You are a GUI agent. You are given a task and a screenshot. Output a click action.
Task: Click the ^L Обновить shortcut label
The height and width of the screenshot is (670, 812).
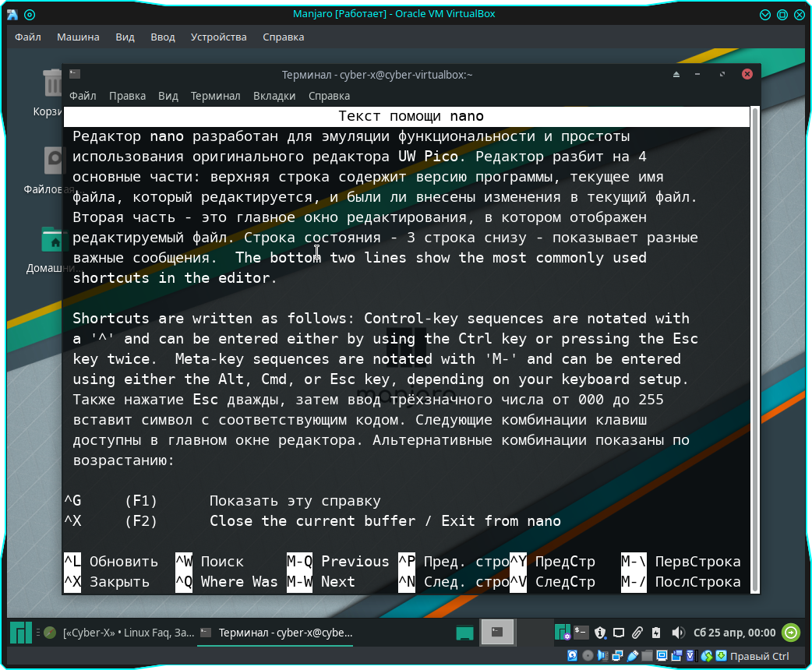click(x=111, y=561)
